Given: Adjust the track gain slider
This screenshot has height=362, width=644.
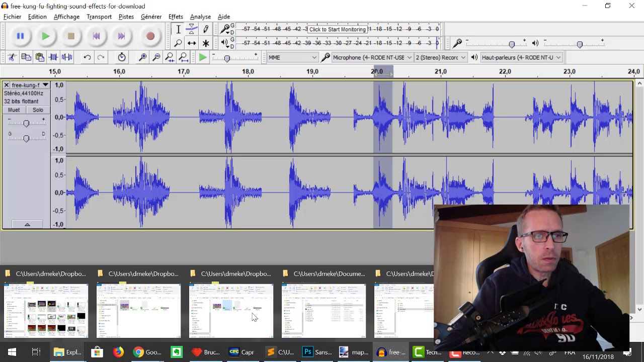Looking at the screenshot, I should point(26,122).
